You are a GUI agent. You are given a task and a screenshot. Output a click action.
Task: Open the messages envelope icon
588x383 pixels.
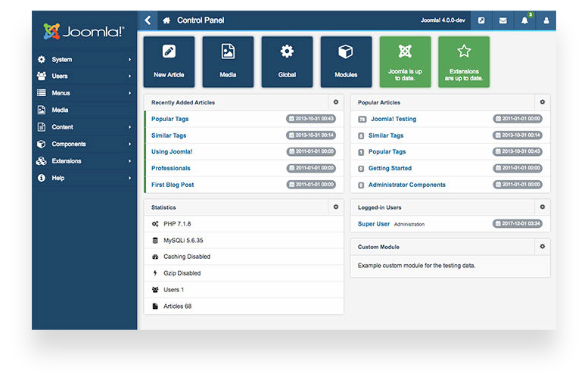click(x=503, y=20)
